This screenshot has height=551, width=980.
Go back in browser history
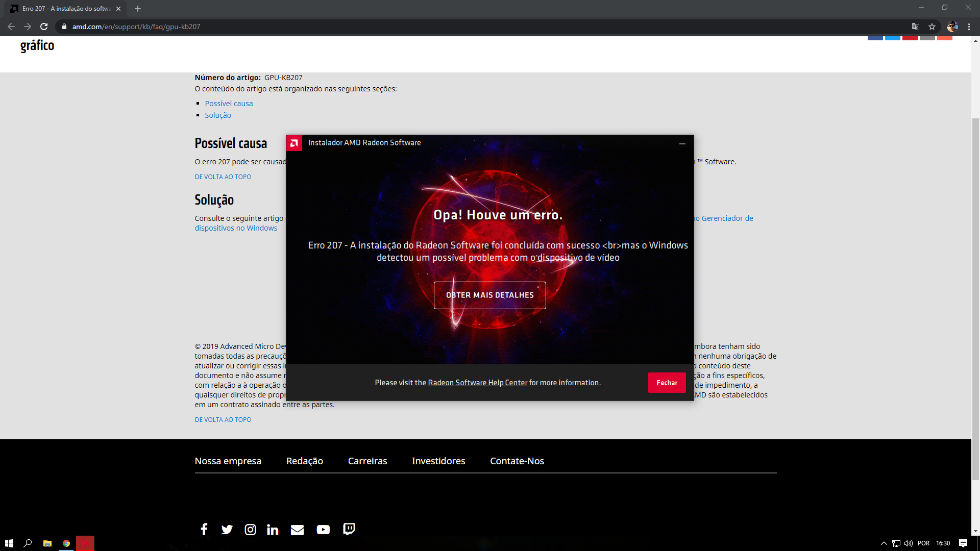(11, 27)
